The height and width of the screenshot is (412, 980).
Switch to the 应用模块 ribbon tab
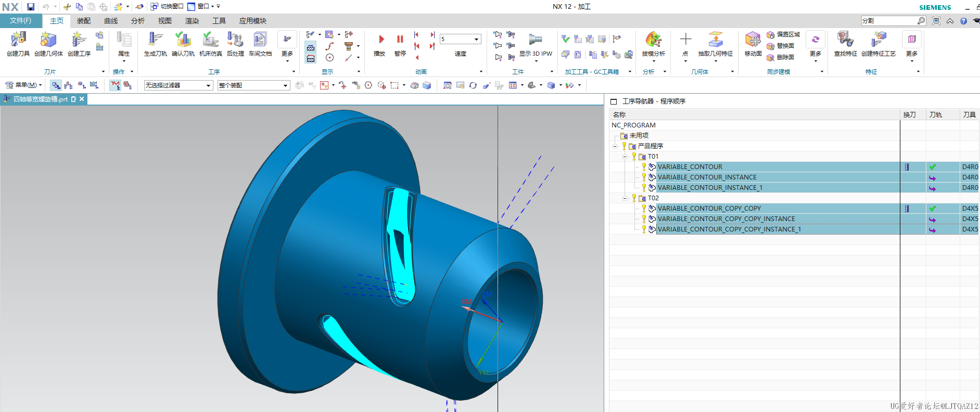pyautogui.click(x=253, y=21)
